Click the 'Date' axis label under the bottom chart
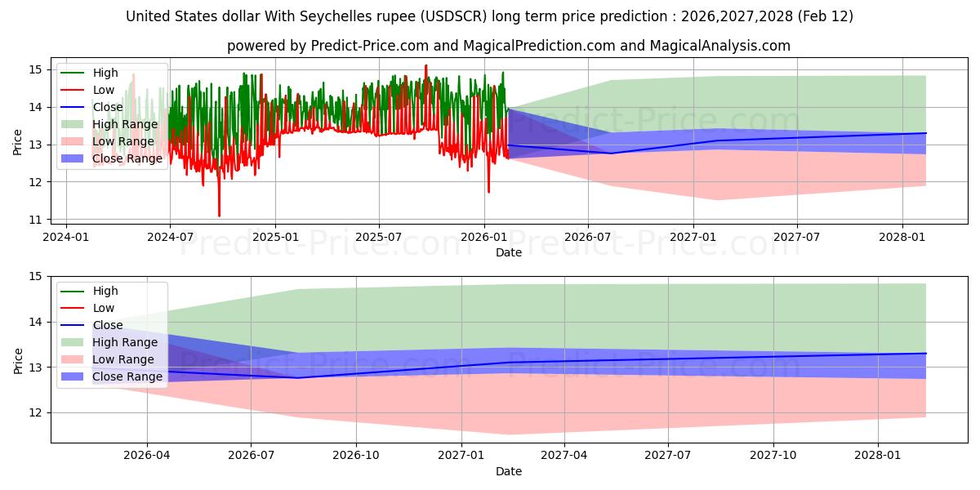The height and width of the screenshot is (490, 980). coord(508,471)
